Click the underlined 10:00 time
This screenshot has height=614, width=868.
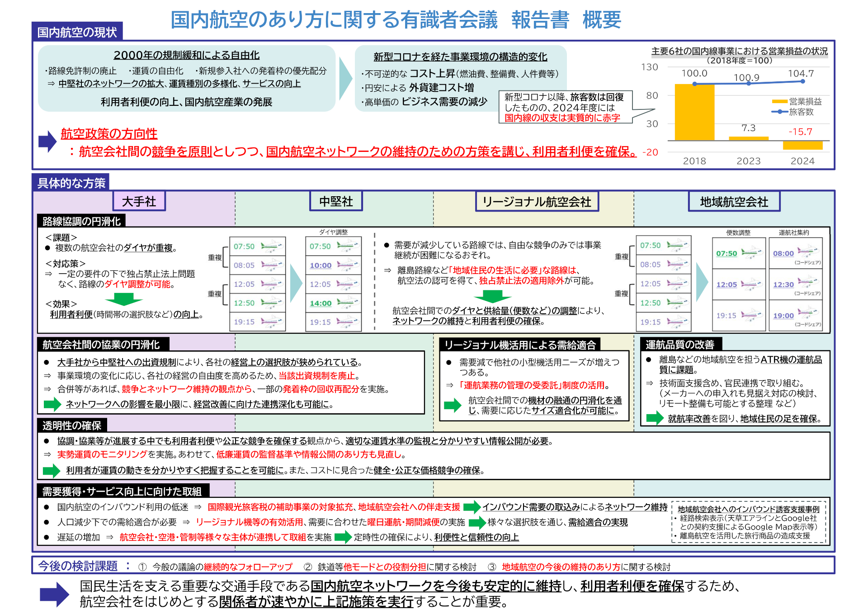[321, 265]
